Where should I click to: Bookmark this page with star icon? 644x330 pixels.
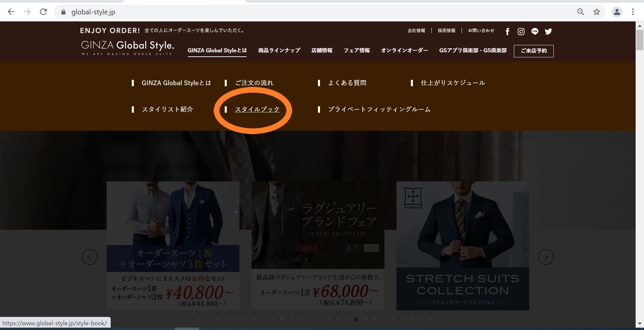pos(596,12)
